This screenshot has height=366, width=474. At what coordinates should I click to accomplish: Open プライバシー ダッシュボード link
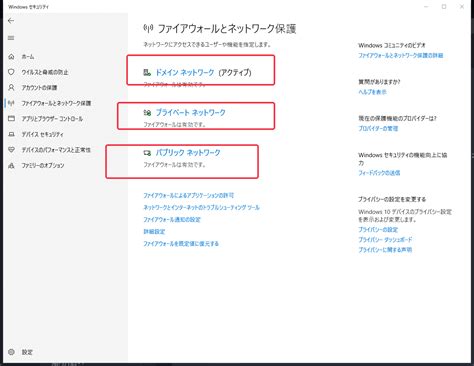385,240
